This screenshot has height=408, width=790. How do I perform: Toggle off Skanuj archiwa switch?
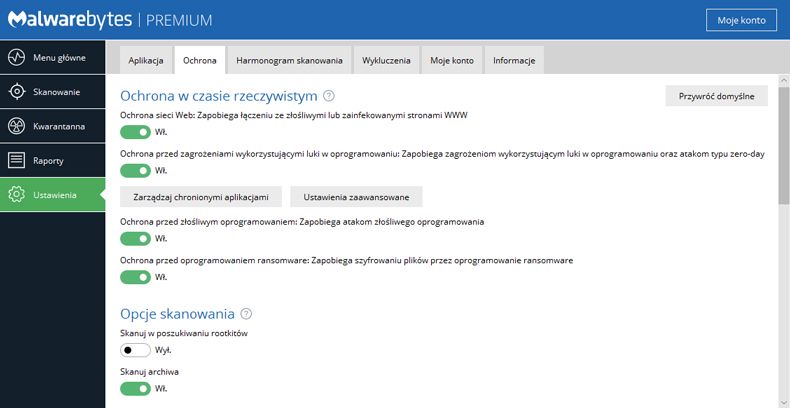[x=136, y=389]
